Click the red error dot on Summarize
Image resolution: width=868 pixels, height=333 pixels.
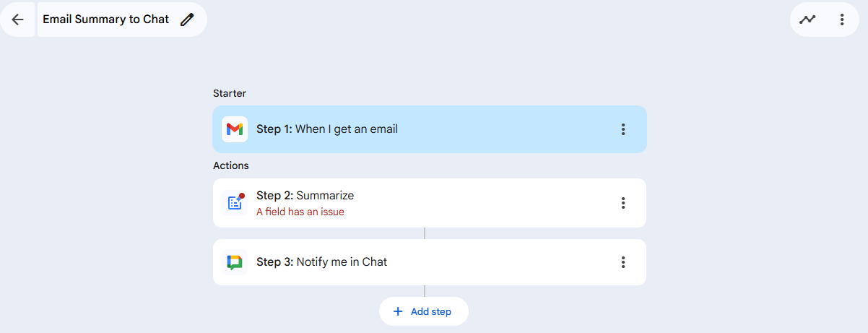(242, 196)
